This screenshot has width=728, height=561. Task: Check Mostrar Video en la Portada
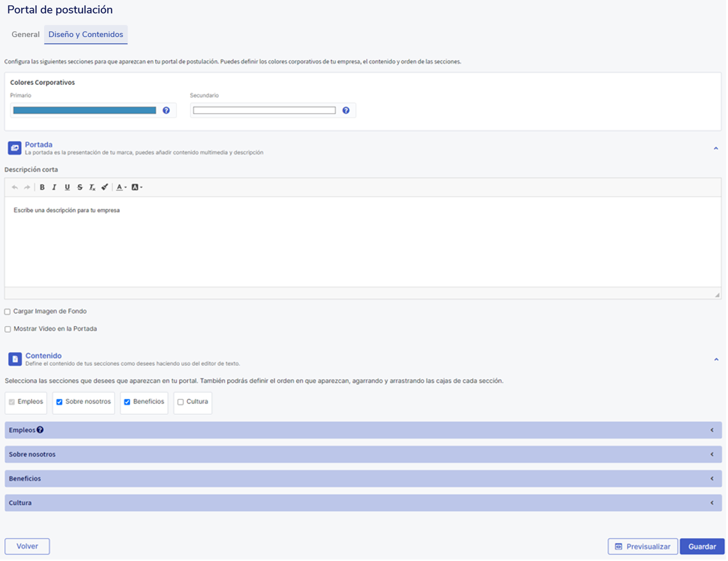(8, 329)
